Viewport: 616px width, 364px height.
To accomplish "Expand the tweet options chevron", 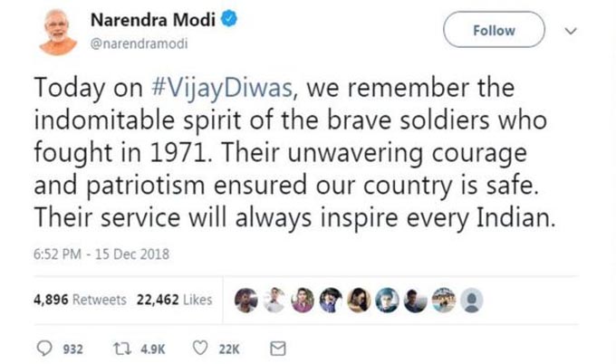I will click(x=570, y=31).
